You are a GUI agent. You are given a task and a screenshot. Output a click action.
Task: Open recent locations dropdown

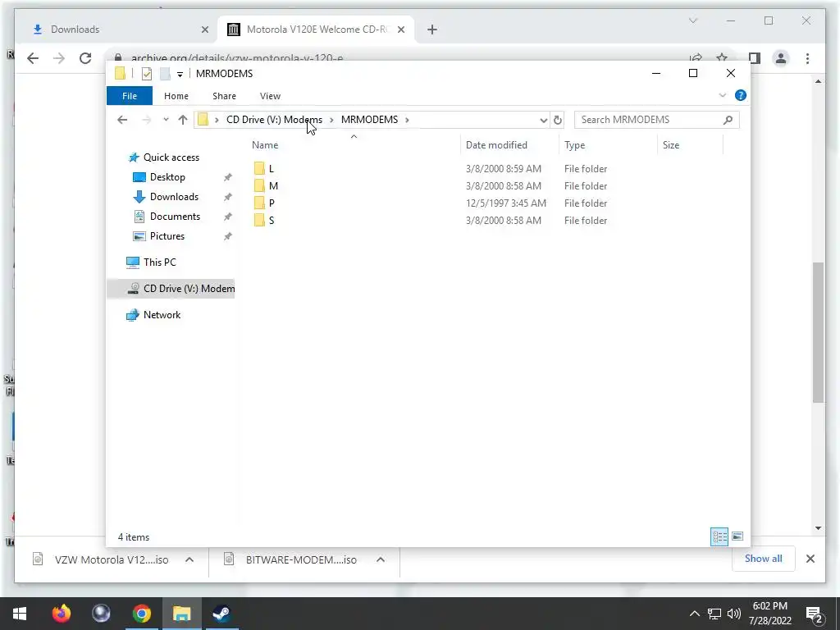166,120
